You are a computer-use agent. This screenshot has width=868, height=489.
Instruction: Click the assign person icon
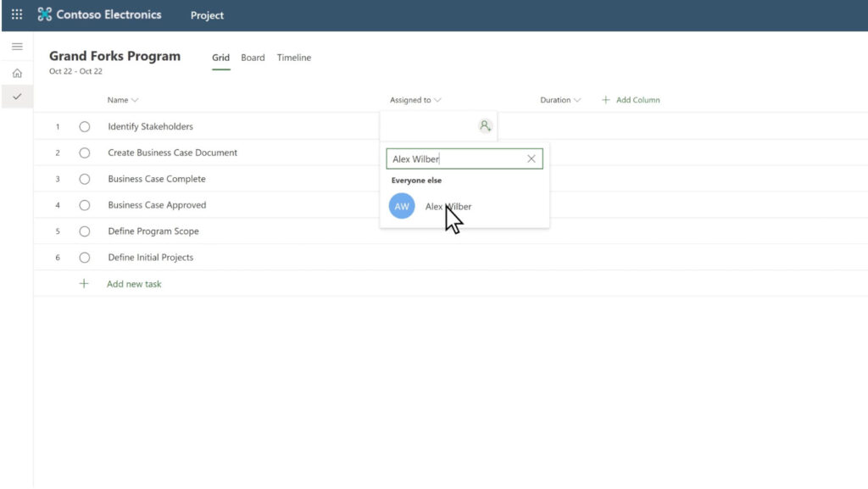(x=485, y=125)
